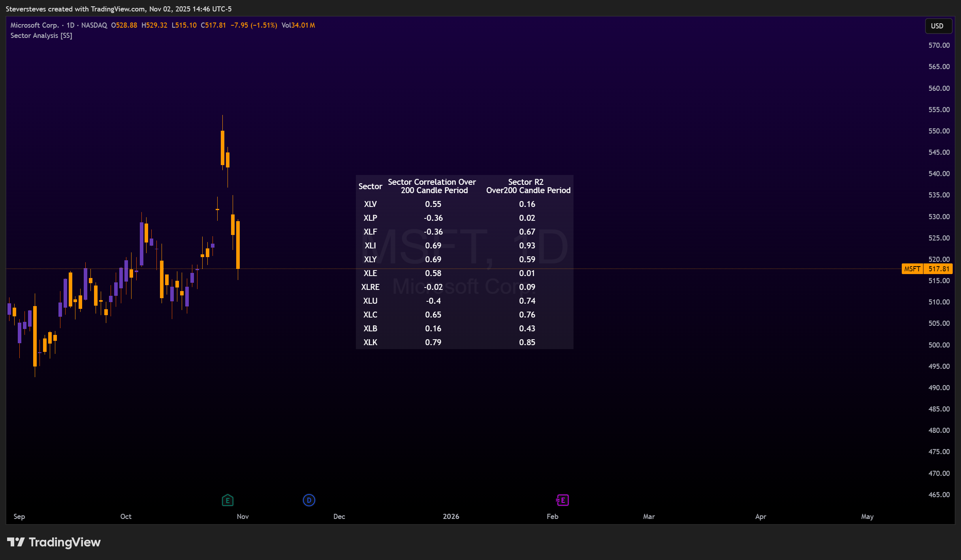Viewport: 961px width, 560px height.
Task: Click the purple upcoming earnings icon near Feb
Action: pos(562,500)
